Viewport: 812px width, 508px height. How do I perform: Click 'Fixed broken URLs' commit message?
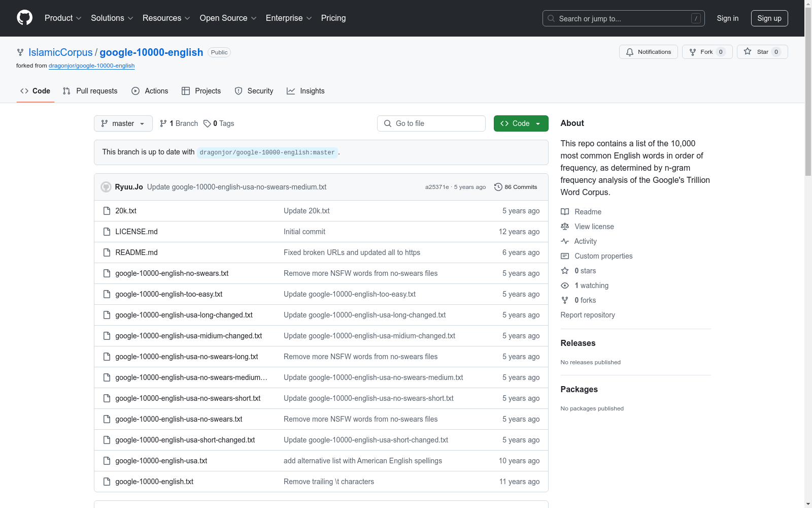[x=352, y=252]
